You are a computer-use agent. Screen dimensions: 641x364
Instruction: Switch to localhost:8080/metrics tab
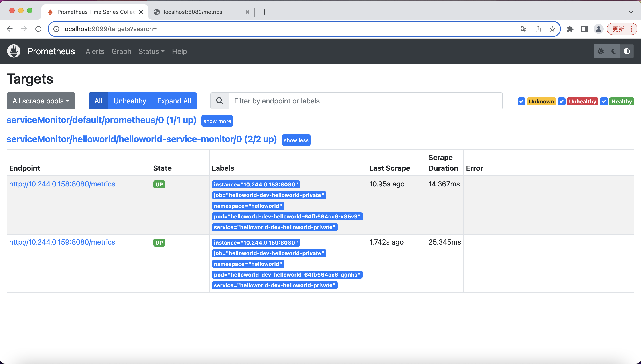click(193, 12)
